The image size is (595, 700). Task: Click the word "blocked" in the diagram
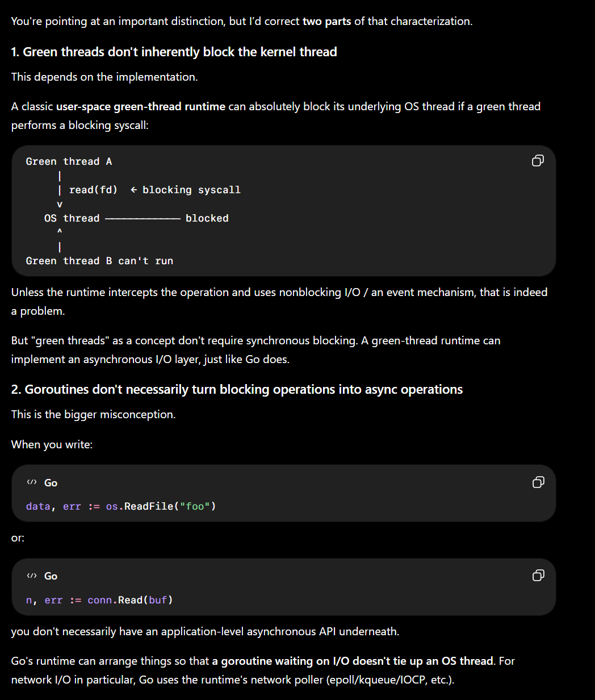(207, 218)
